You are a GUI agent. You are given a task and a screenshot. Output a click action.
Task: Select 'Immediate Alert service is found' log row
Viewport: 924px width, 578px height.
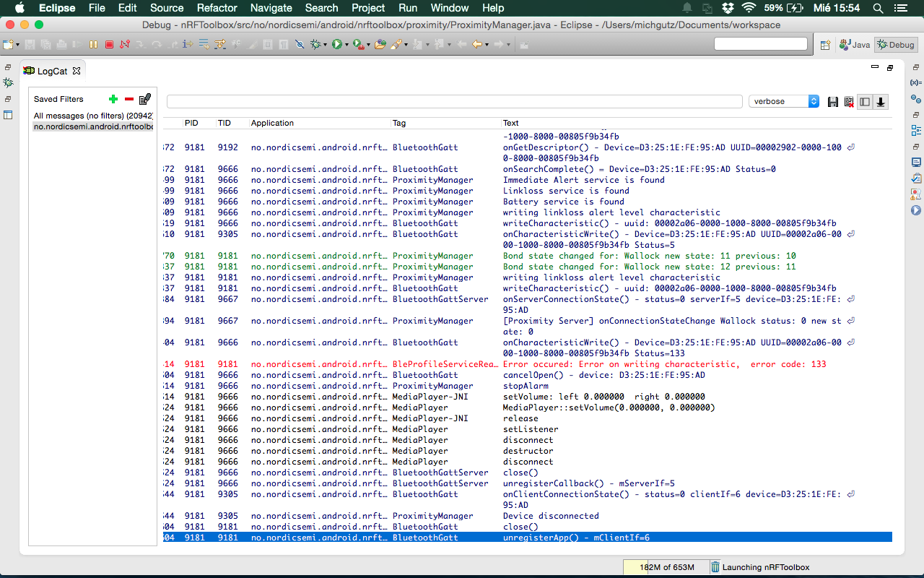528,180
